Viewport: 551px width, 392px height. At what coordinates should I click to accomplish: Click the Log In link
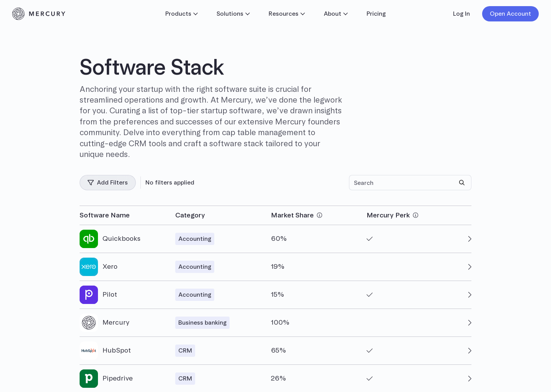(461, 14)
